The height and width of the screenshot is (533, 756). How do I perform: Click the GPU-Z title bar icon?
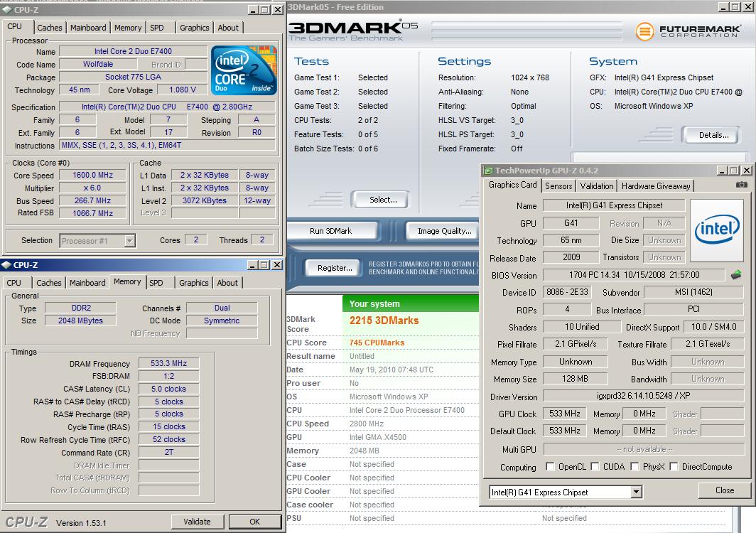pyautogui.click(x=488, y=171)
